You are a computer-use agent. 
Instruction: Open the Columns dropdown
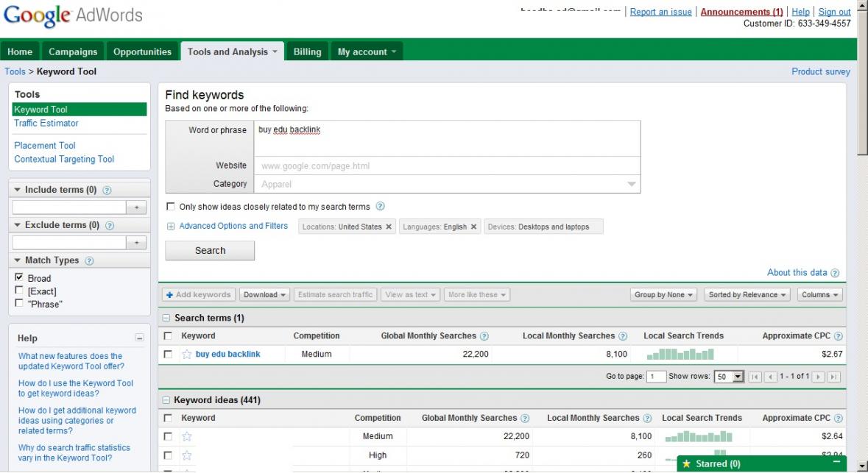pos(820,295)
